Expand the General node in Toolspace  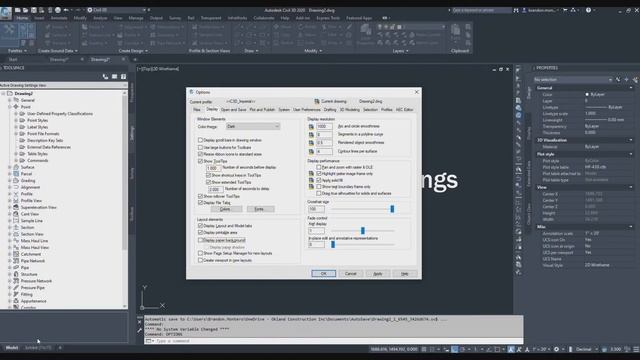click(10, 100)
